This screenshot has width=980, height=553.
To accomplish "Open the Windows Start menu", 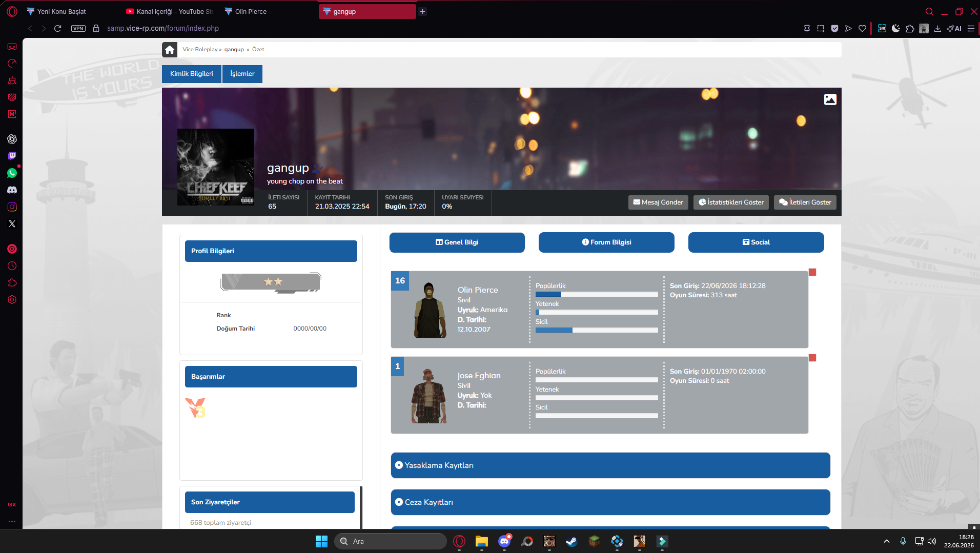I will pos(321,541).
